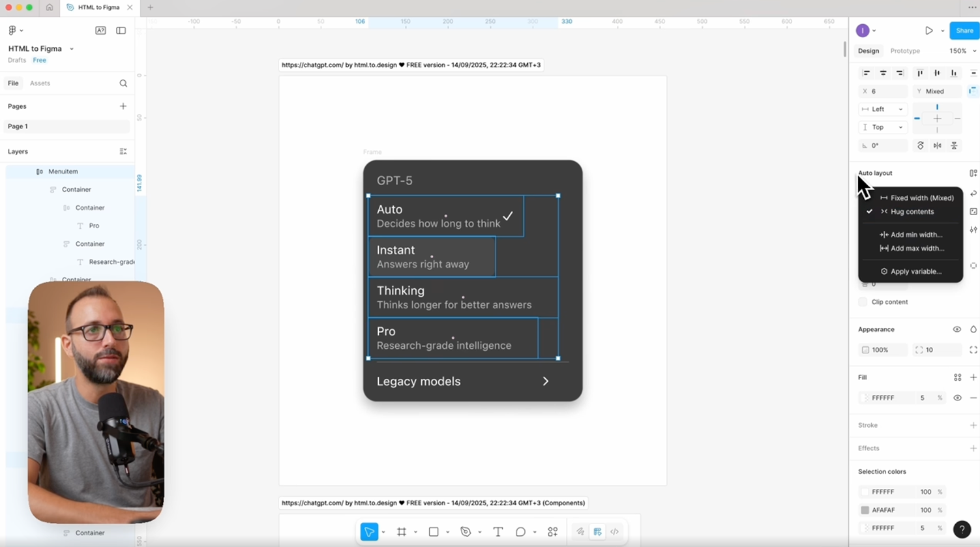Switch to Draw mode icon
The width and height of the screenshot is (980, 547).
(x=580, y=532)
